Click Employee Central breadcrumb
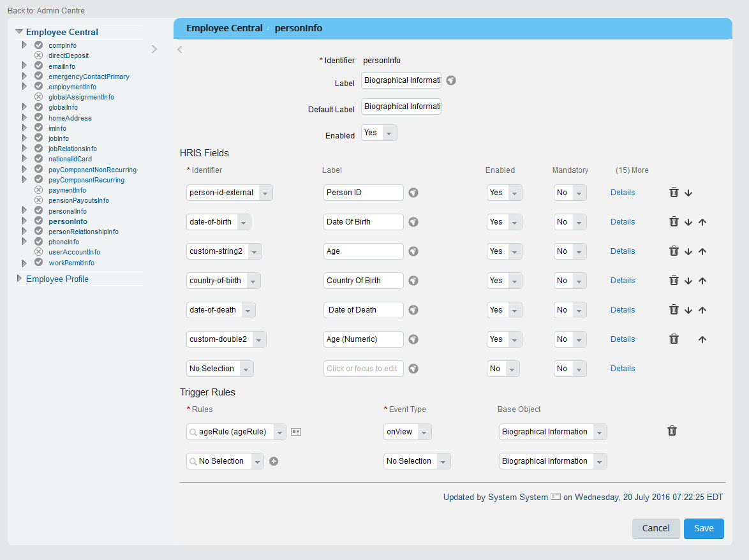The height and width of the screenshot is (560, 749). 224,28
